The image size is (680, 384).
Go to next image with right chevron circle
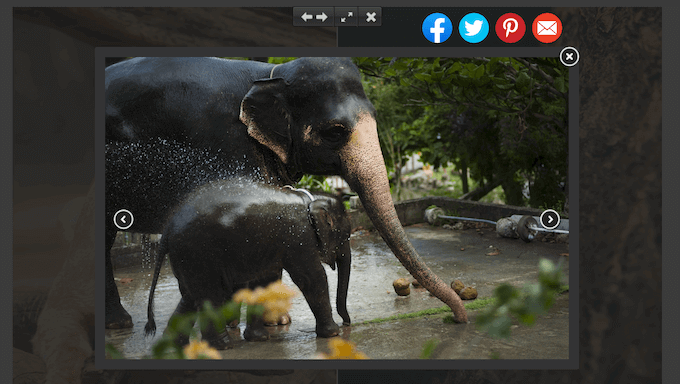click(550, 219)
